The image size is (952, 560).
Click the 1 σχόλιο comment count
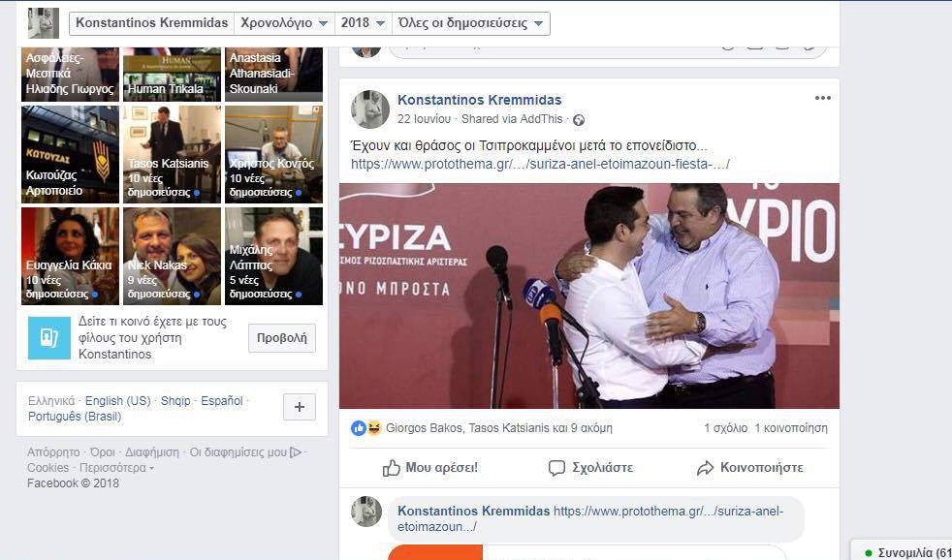coord(725,427)
